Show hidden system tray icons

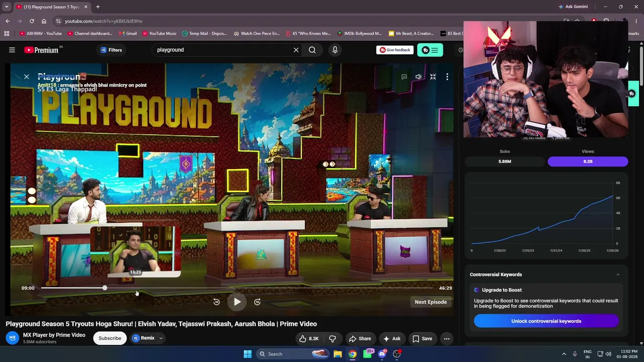tap(563, 354)
